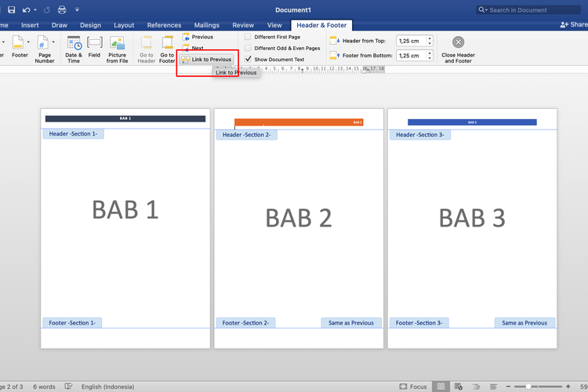Switch to the Design tab

[x=90, y=25]
